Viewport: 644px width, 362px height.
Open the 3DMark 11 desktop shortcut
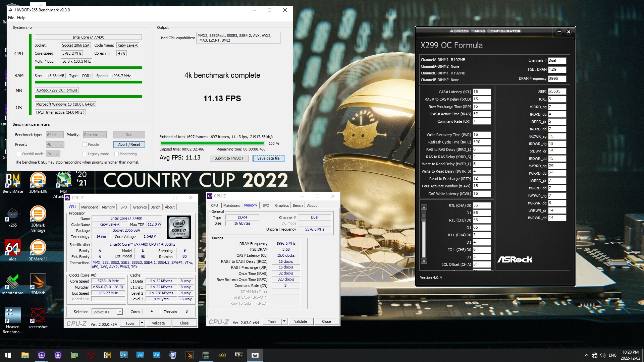pyautogui.click(x=38, y=250)
